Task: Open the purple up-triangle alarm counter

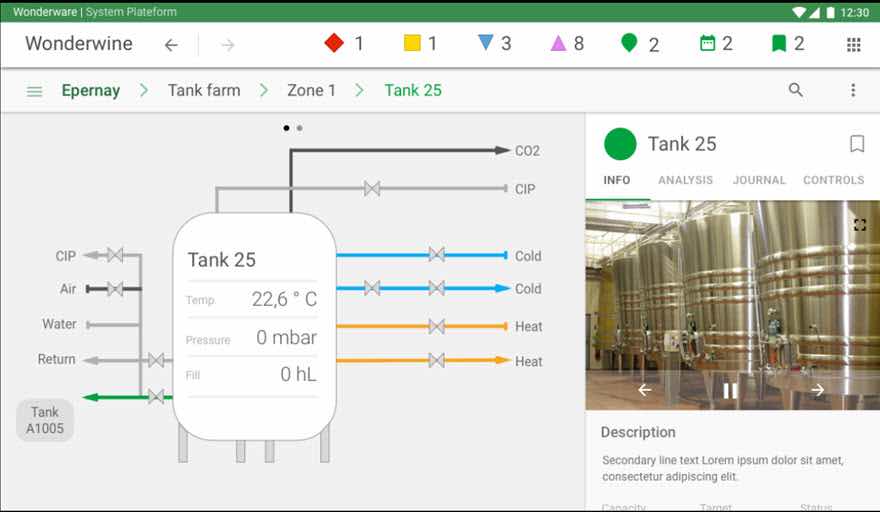Action: tap(567, 43)
